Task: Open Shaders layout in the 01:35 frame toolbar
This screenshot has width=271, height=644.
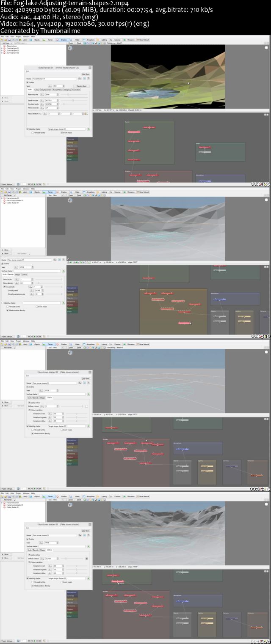Action: 62,40
